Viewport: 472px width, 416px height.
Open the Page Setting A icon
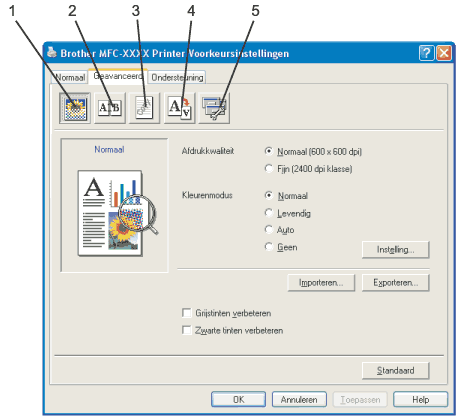click(x=179, y=108)
